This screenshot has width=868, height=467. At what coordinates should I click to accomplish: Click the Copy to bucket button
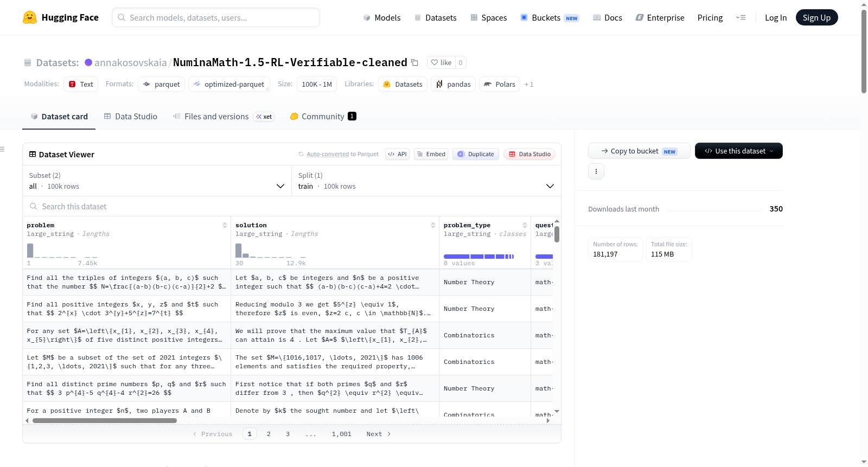click(x=639, y=151)
